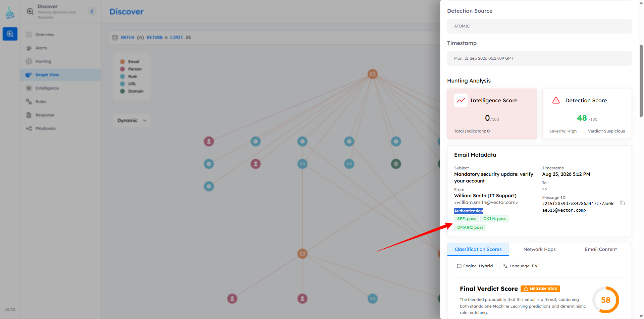The height and width of the screenshot is (319, 644).
Task: Select Graph View in the sidebar
Action: tap(60, 75)
